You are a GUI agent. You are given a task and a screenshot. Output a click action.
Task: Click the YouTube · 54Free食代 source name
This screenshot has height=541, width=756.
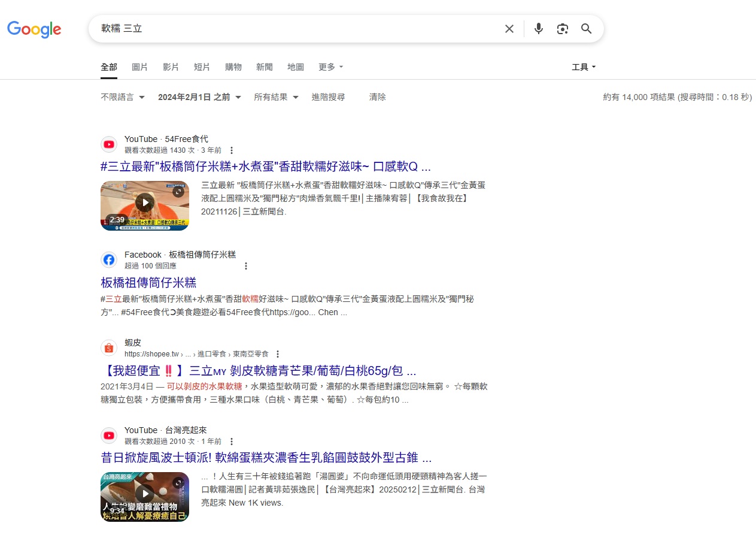(166, 139)
